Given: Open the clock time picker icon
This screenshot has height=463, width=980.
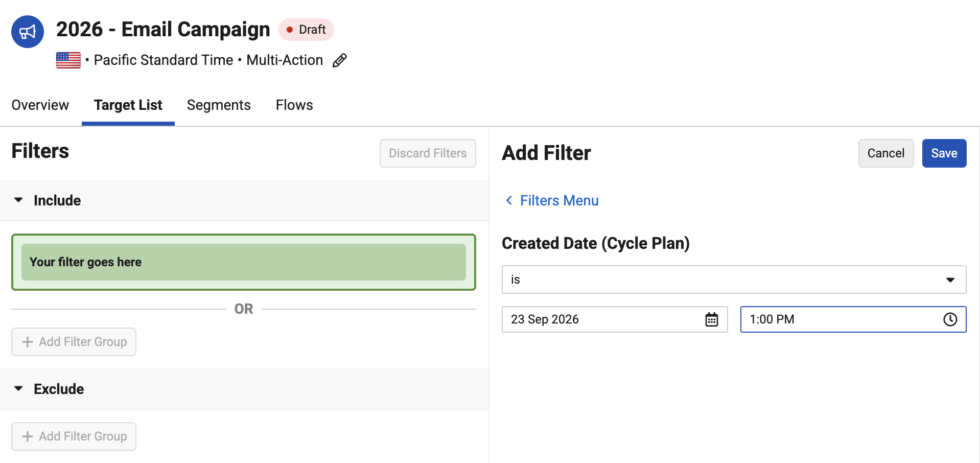Looking at the screenshot, I should coord(950,319).
